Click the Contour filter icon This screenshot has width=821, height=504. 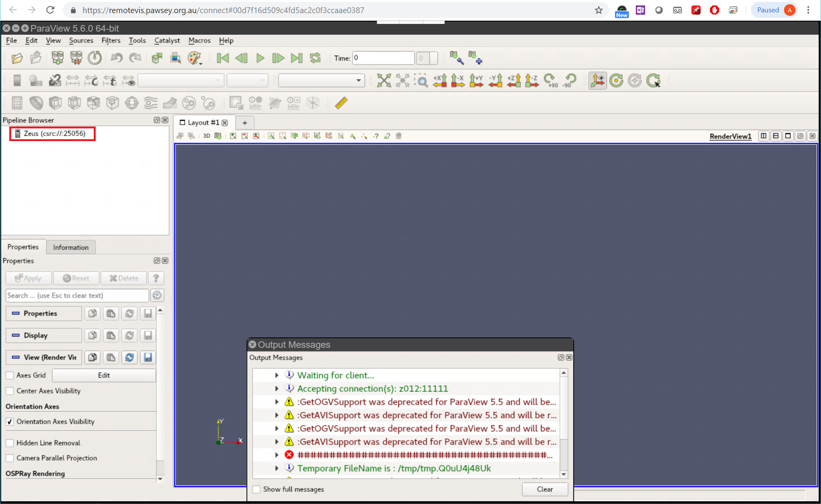click(36, 103)
